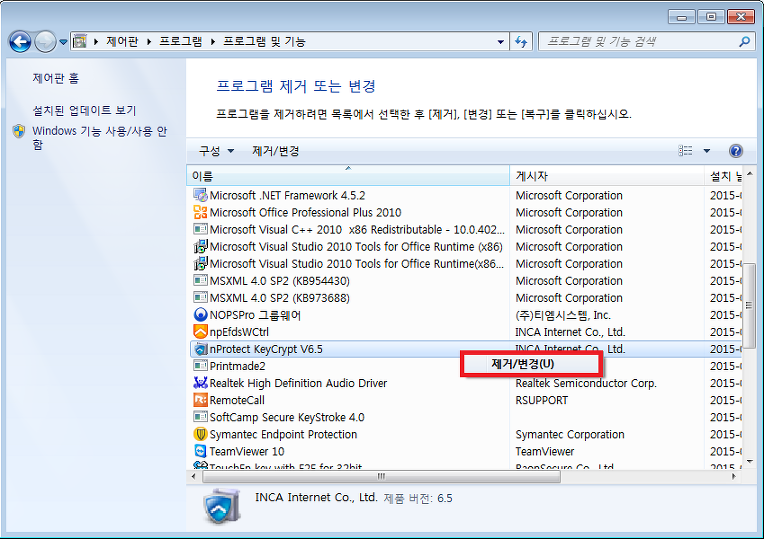Click the Printmade2 program icon
The image size is (764, 539).
pyautogui.click(x=200, y=366)
